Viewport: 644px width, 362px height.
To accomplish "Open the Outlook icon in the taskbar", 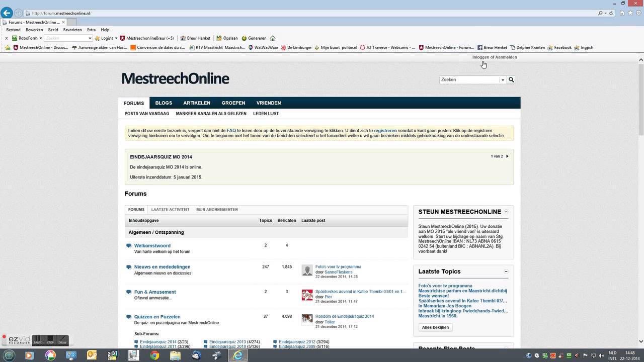I will [92, 355].
